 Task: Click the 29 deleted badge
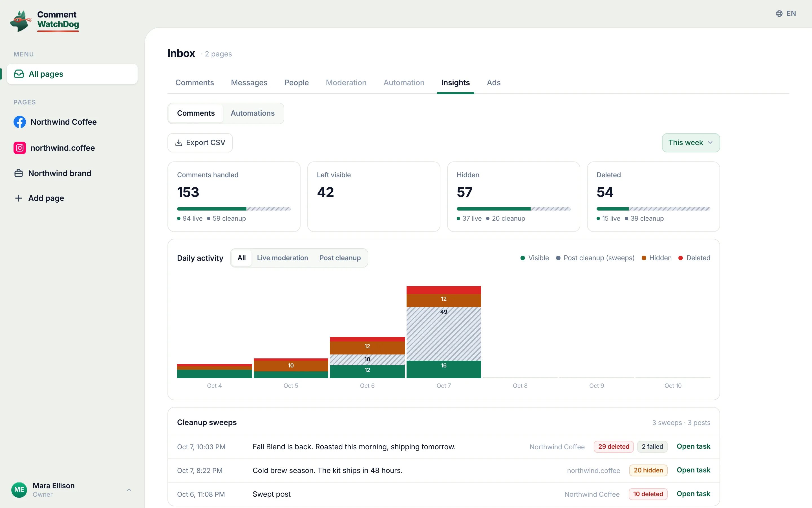(x=613, y=446)
